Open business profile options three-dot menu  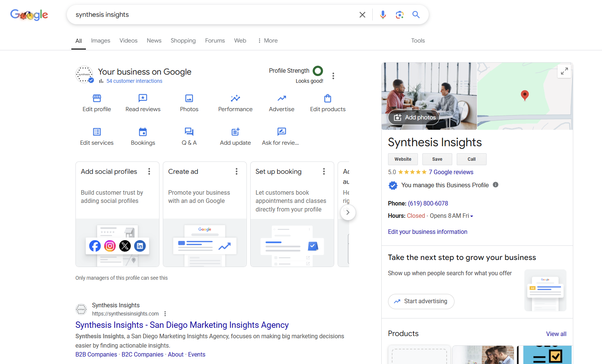[333, 76]
